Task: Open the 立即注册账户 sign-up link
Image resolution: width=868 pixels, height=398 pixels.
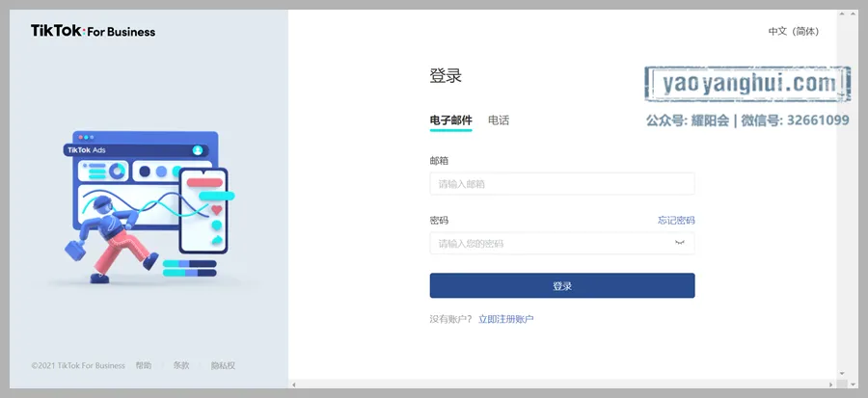Action: (506, 319)
